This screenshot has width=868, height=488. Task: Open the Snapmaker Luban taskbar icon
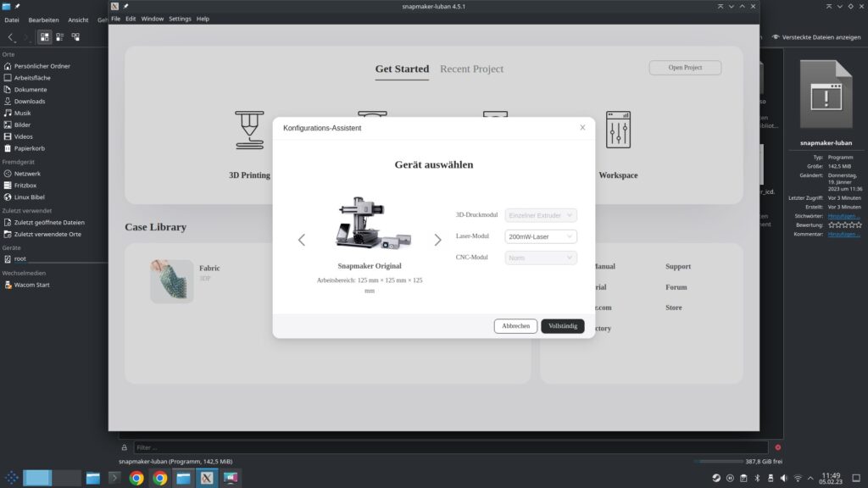[x=207, y=478]
